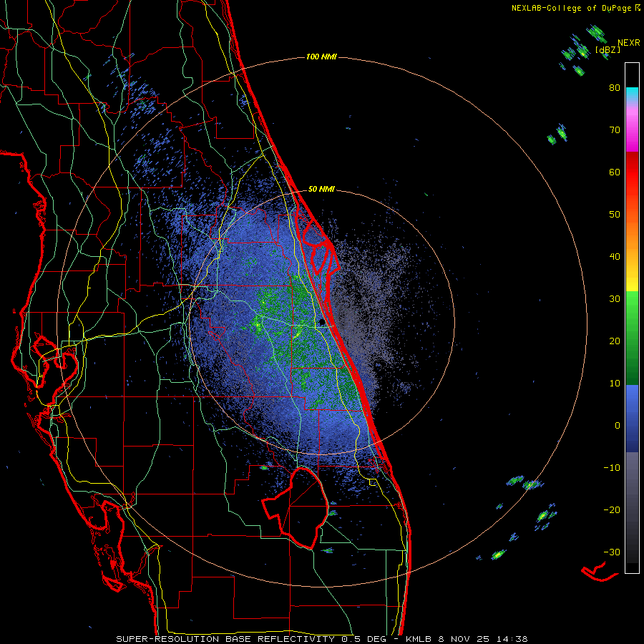Screen dimensions: 644x644
Task: Click the 40 dBZ scale label
Action: pyautogui.click(x=615, y=257)
